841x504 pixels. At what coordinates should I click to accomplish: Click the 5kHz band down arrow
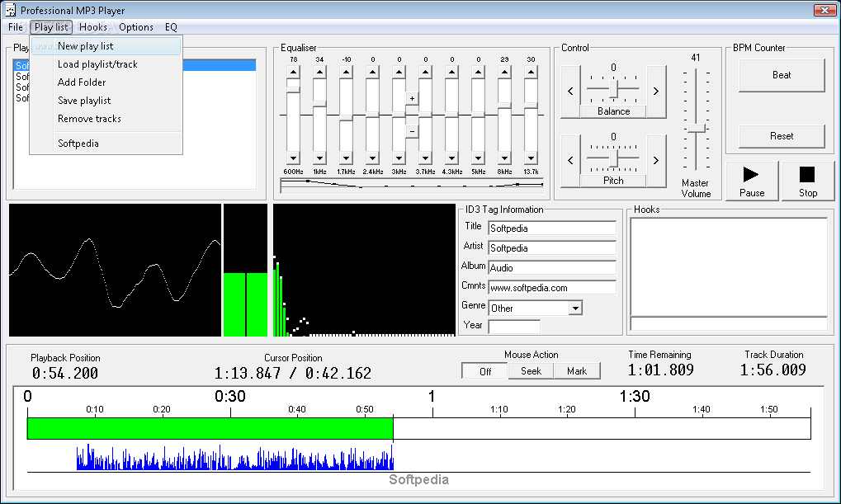(478, 158)
